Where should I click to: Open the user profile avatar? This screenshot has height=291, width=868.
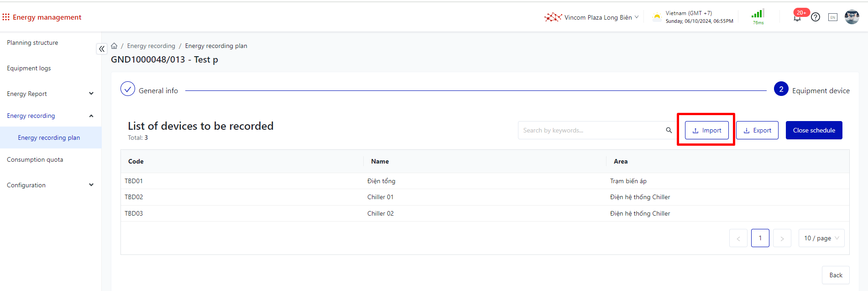coord(852,17)
